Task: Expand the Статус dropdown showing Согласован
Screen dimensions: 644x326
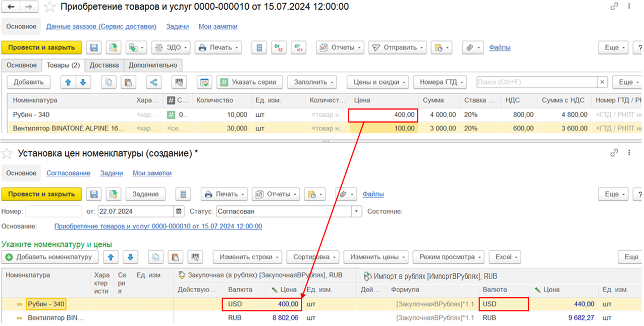Action: [x=357, y=211]
